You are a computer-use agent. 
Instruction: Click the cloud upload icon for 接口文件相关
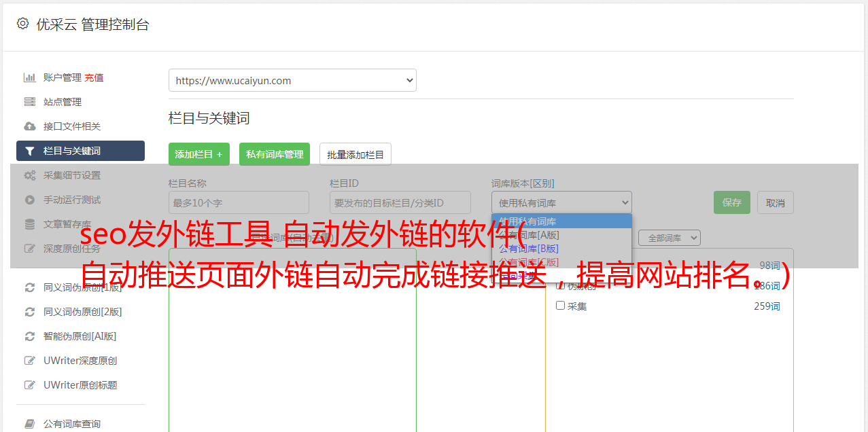[29, 126]
